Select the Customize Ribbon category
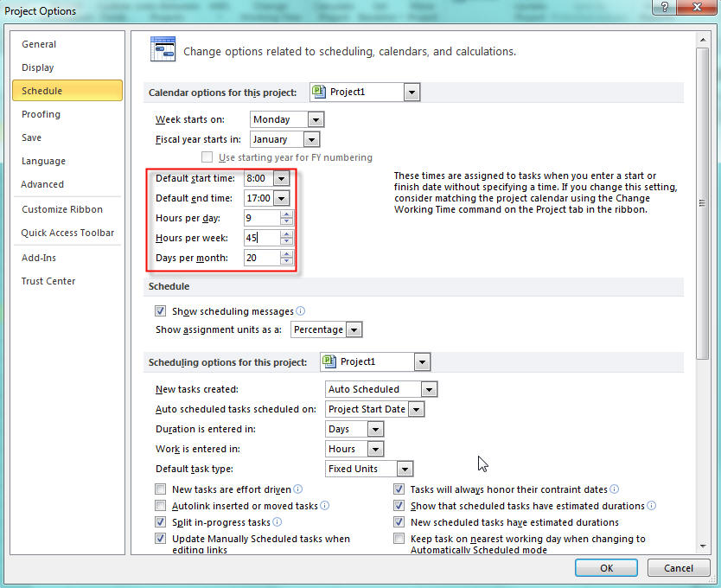 tap(62, 209)
